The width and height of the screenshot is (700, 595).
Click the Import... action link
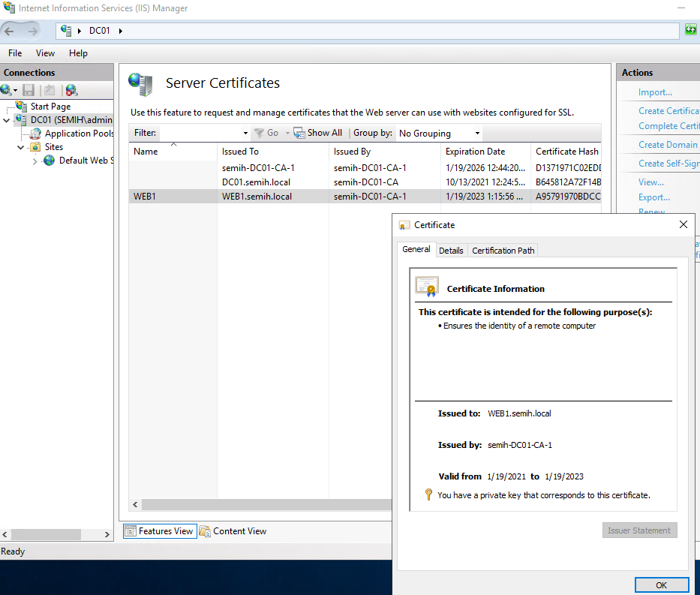(655, 92)
